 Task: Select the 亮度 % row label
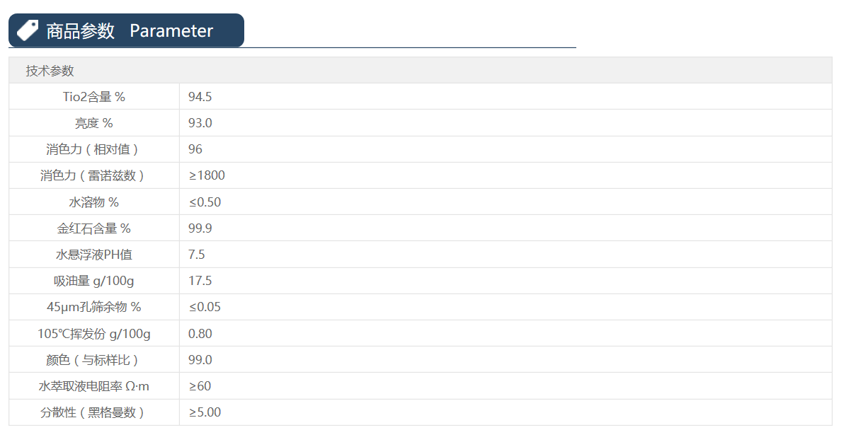(94, 123)
